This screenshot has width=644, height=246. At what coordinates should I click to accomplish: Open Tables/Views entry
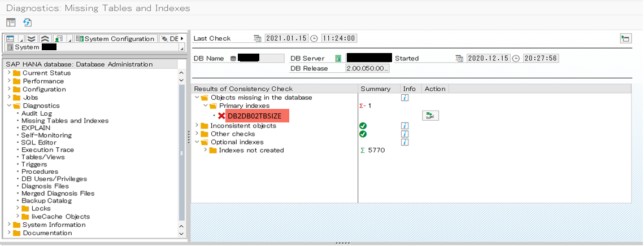point(43,157)
